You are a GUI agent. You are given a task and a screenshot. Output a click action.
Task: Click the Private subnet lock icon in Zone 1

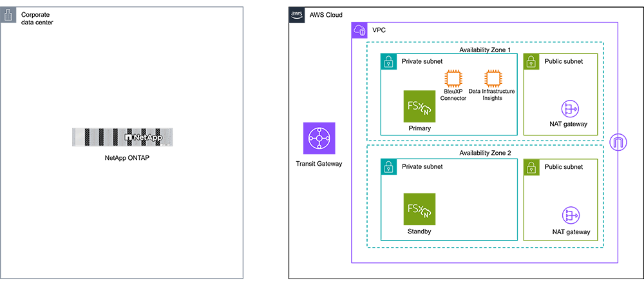[388, 62]
